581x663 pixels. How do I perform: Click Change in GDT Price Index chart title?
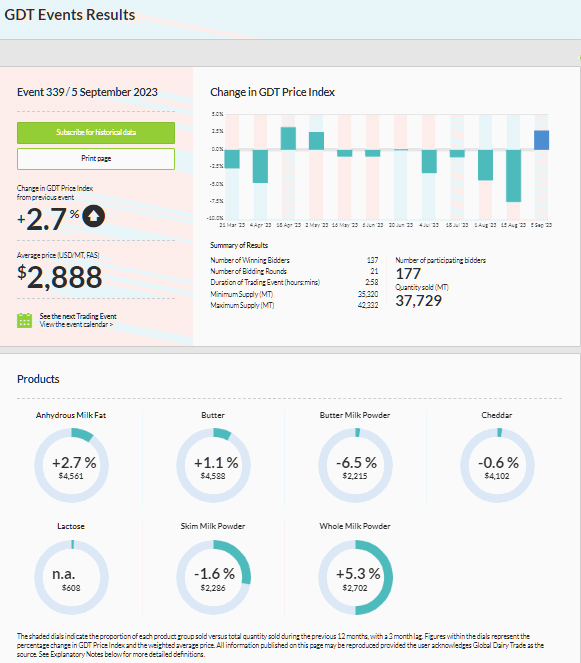[272, 92]
